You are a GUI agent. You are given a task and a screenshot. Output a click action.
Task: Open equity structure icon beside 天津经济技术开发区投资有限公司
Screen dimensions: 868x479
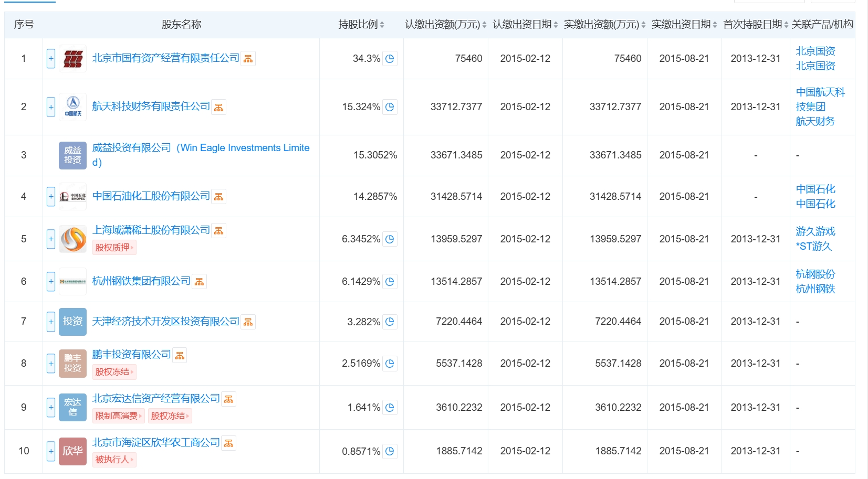pos(248,322)
